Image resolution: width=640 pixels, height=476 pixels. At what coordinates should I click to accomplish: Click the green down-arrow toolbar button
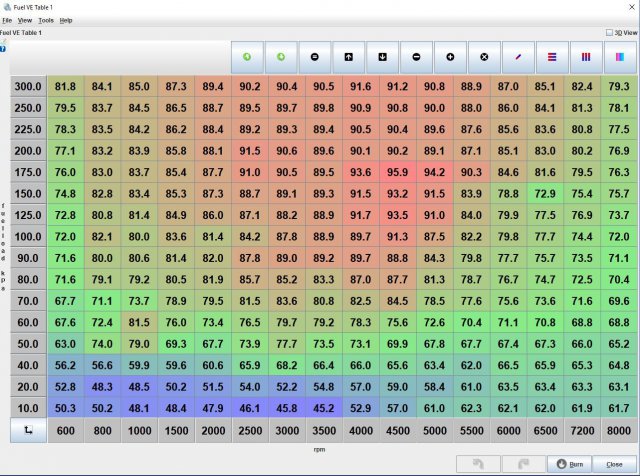(x=280, y=57)
